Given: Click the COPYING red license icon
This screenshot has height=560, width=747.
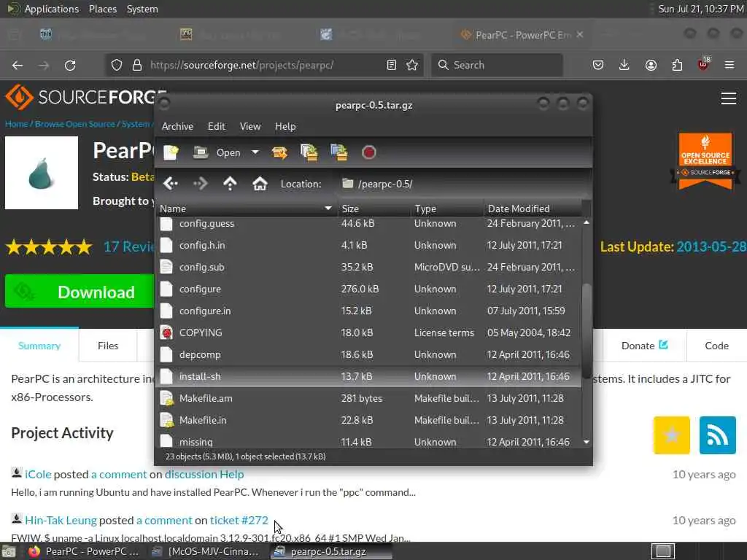Looking at the screenshot, I should [166, 332].
